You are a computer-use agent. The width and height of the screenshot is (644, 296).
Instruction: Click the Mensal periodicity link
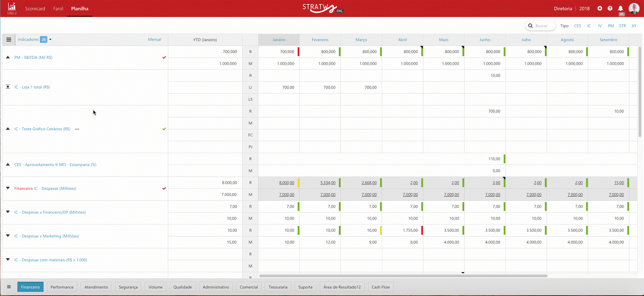154,39
